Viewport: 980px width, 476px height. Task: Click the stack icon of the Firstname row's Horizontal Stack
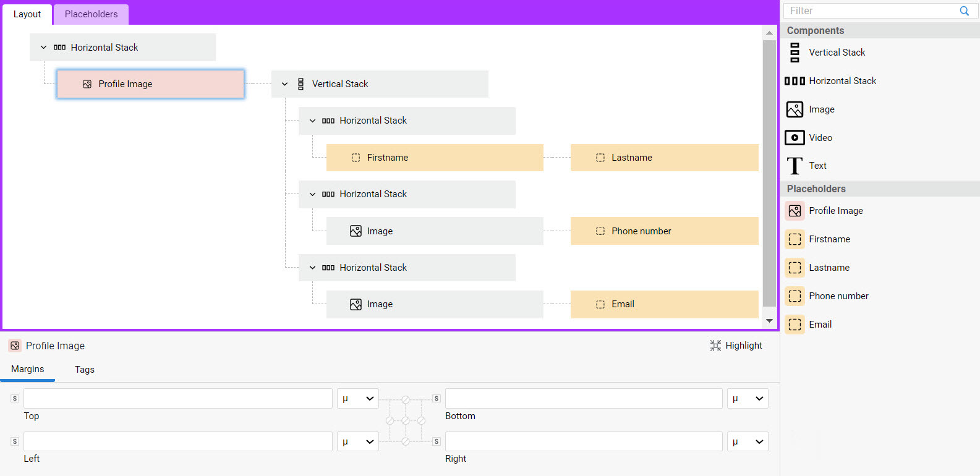click(x=328, y=121)
